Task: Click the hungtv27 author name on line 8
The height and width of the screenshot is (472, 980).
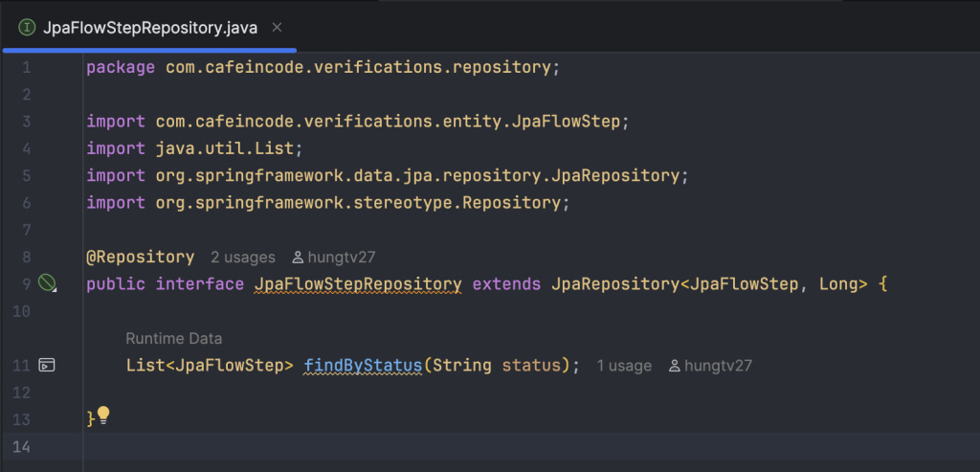Action: click(x=342, y=257)
